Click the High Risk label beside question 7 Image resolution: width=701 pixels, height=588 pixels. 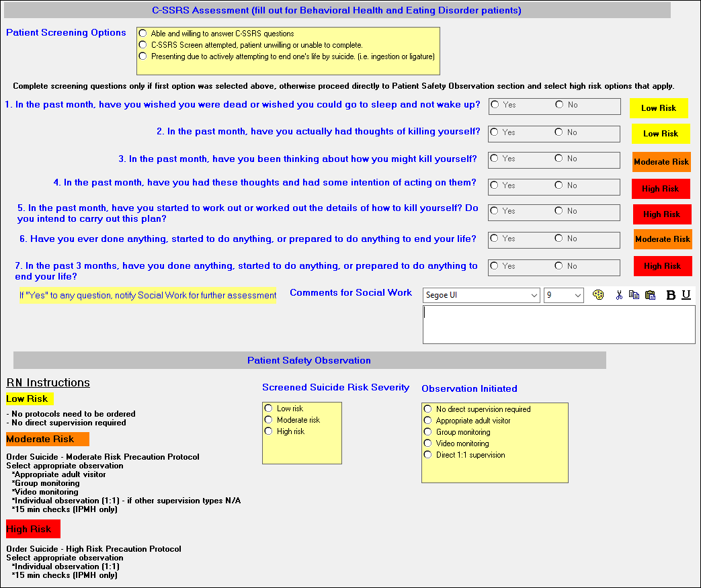pos(663,266)
